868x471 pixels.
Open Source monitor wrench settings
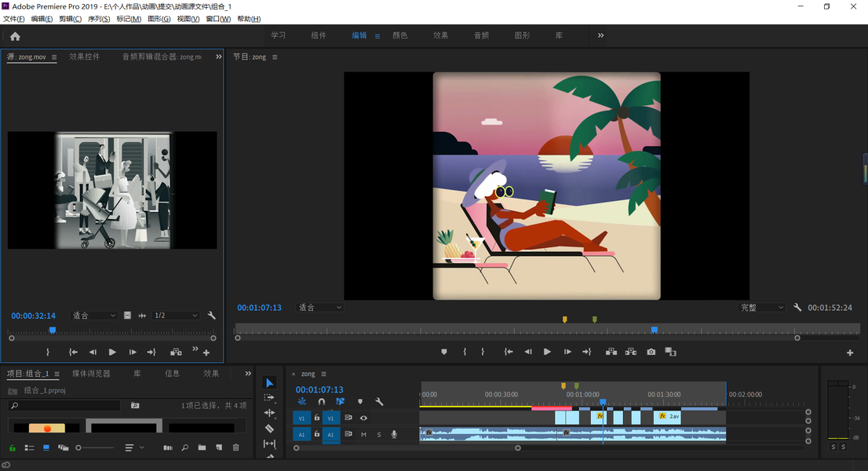[x=211, y=316]
